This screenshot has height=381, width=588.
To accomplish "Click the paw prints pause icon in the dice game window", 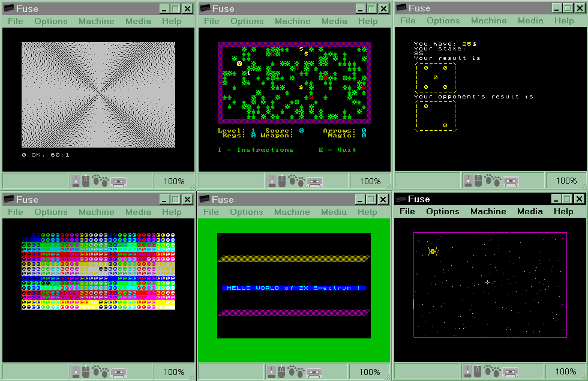I will pyautogui.click(x=493, y=181).
